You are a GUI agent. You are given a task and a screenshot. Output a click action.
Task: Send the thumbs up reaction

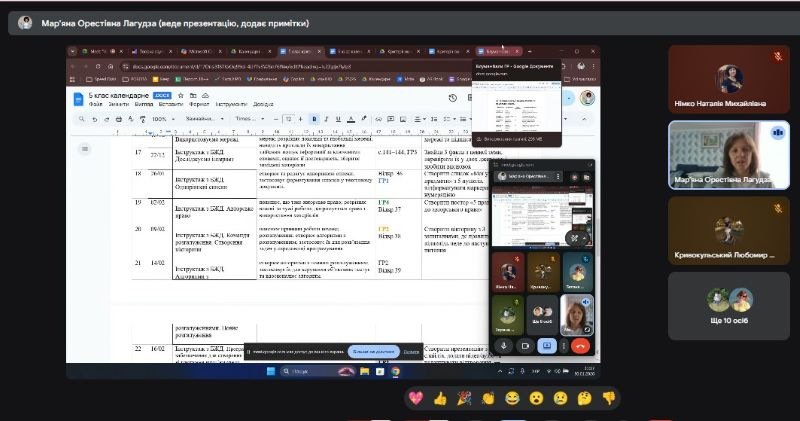pyautogui.click(x=439, y=398)
